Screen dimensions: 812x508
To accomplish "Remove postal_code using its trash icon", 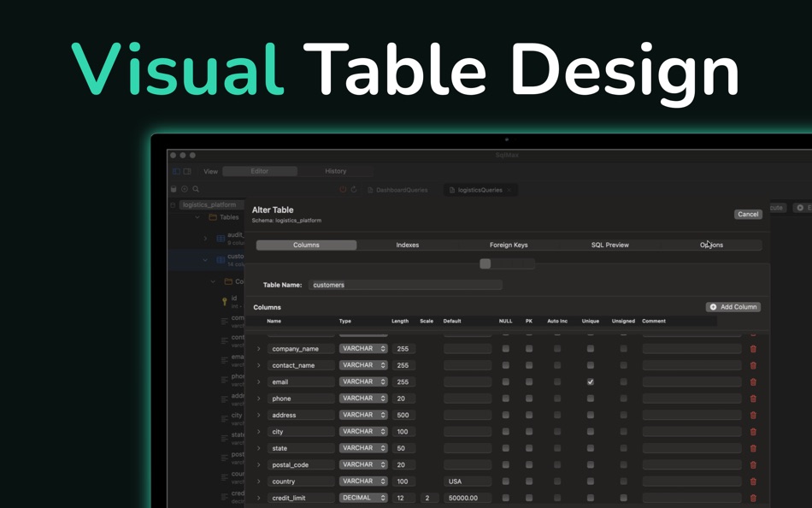I will 753,465.
